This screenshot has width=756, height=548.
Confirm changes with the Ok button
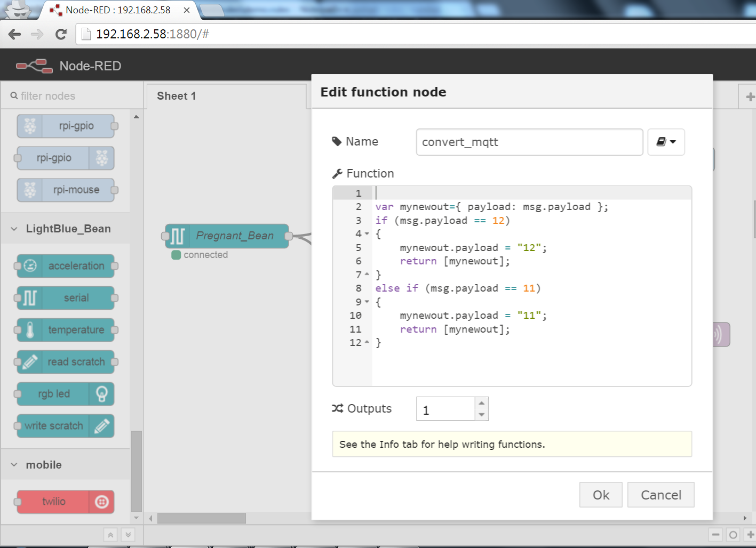601,495
